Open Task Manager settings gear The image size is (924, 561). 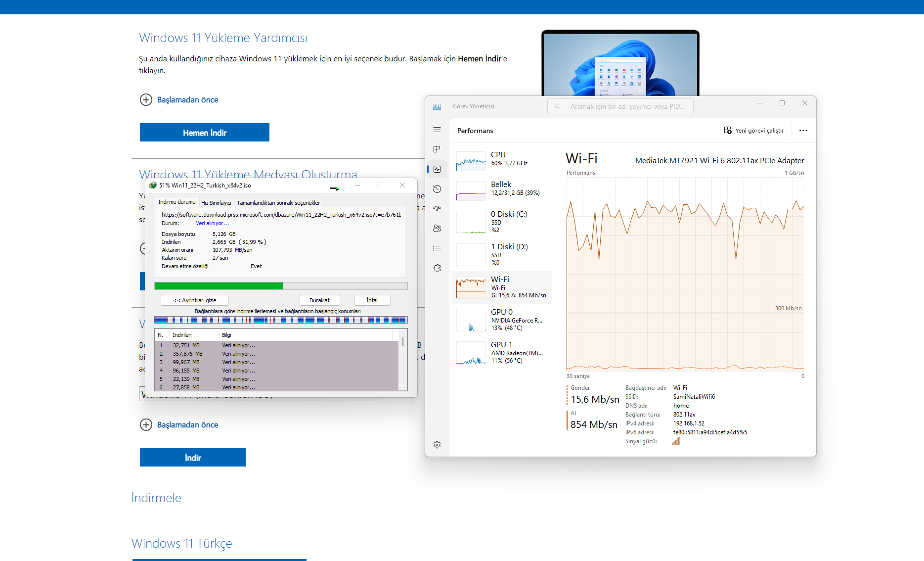(437, 445)
